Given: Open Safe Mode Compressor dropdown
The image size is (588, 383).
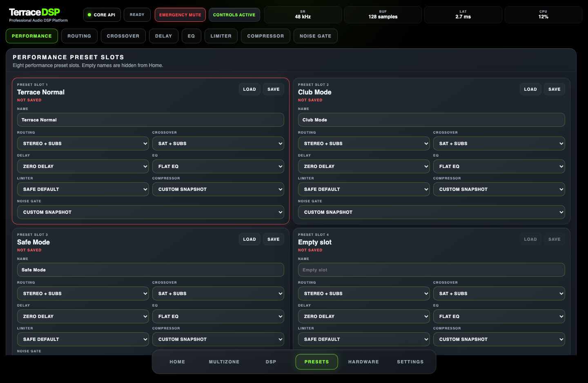Looking at the screenshot, I should (218, 339).
